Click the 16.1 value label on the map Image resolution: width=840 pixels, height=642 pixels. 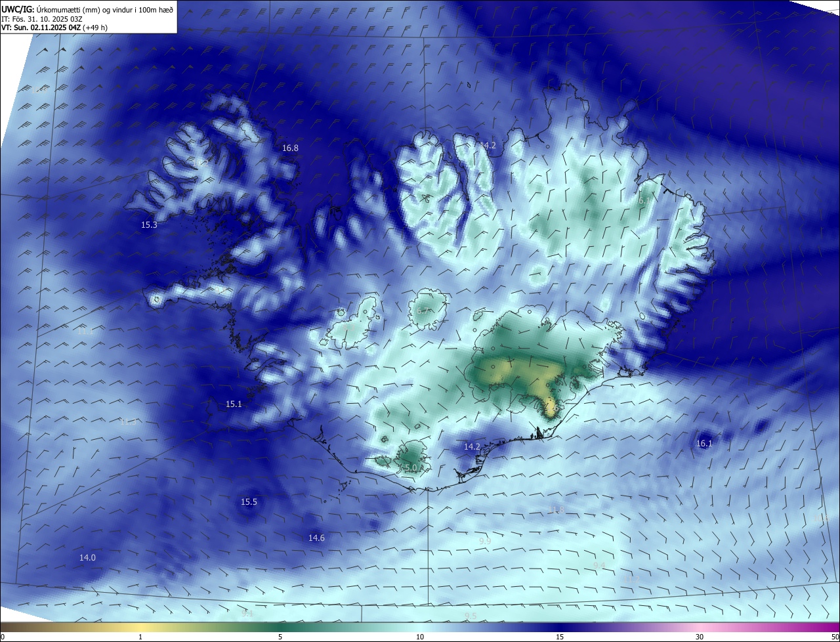click(703, 444)
